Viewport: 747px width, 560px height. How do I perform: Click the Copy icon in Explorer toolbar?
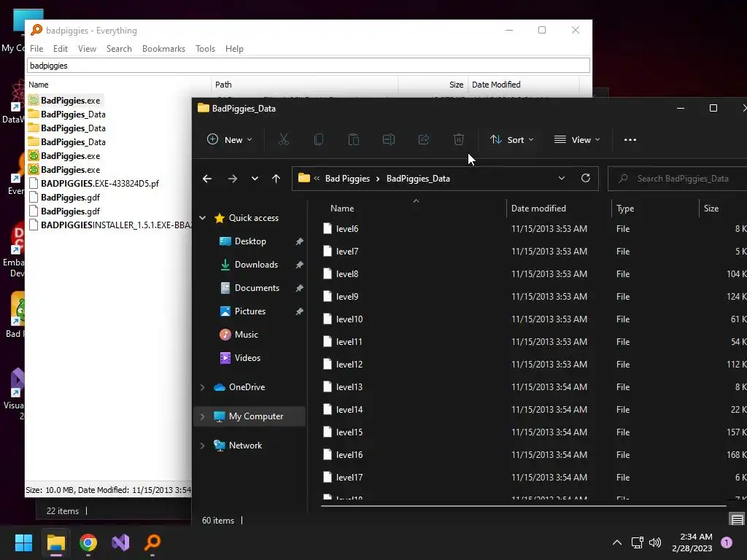[319, 139]
